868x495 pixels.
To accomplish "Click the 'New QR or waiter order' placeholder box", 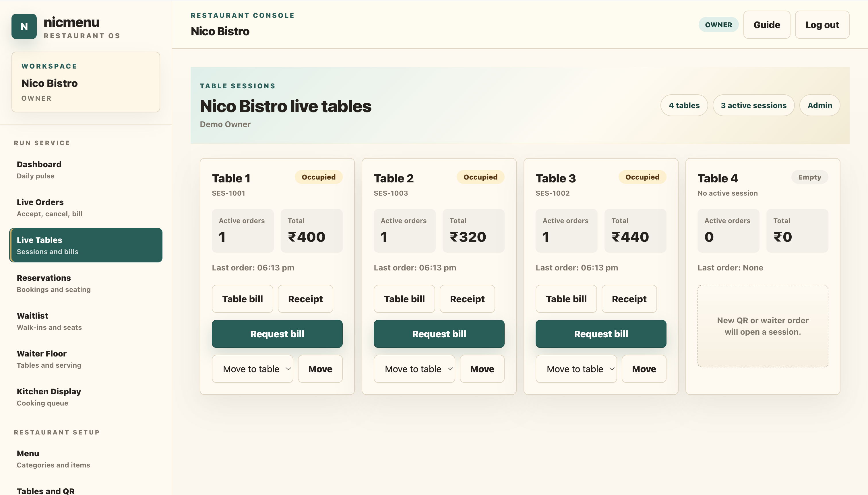I will click(x=763, y=326).
